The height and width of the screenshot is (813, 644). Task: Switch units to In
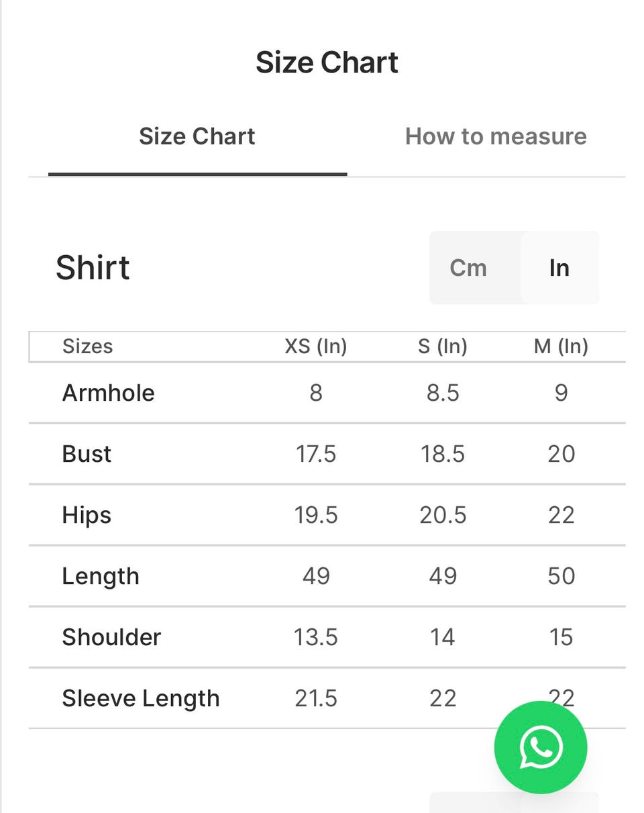[x=559, y=268]
